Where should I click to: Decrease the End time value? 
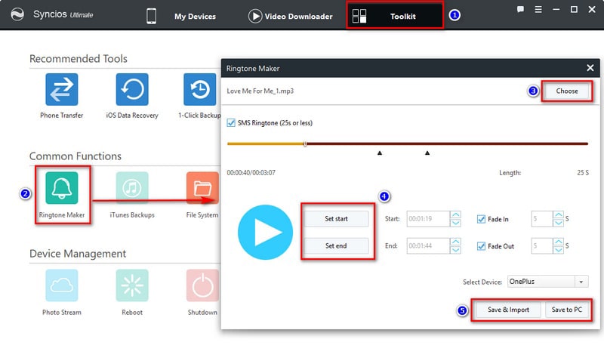pyautogui.click(x=455, y=250)
